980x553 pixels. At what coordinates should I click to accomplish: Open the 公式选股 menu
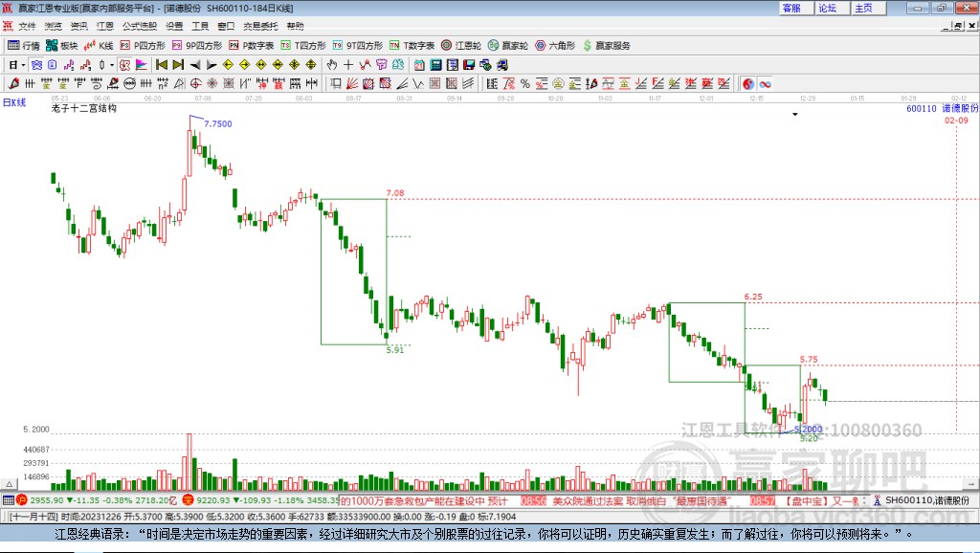pyautogui.click(x=140, y=26)
